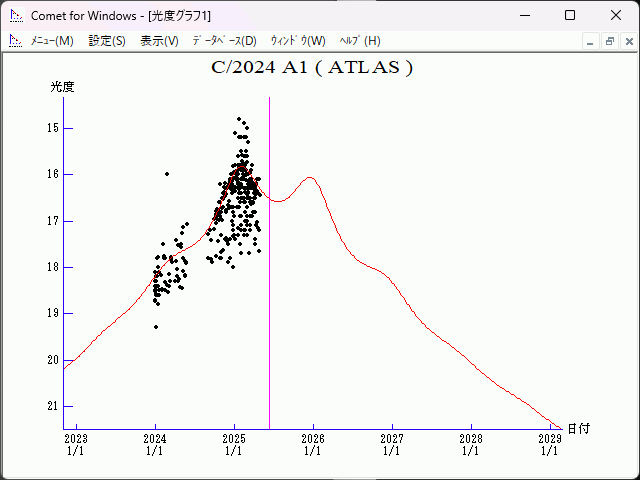
Task: Click magnitude 21 tick label
Action: [x=53, y=407]
